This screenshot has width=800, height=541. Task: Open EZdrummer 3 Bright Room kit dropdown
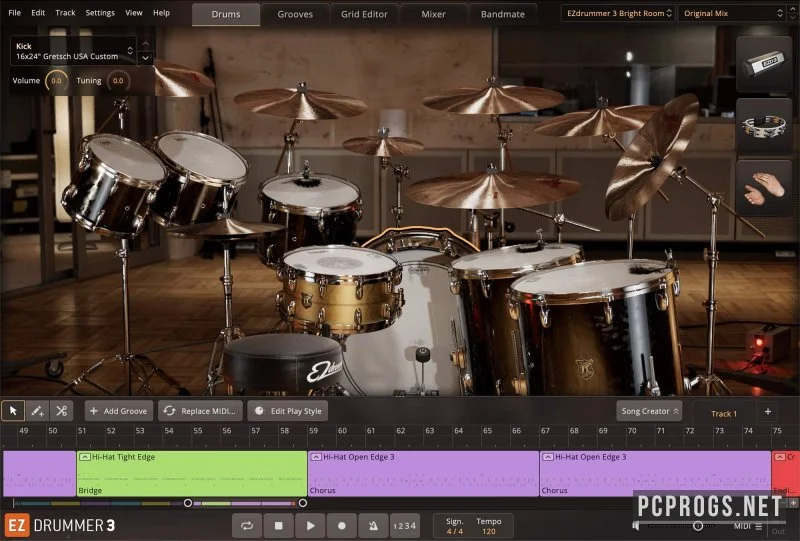tap(619, 13)
